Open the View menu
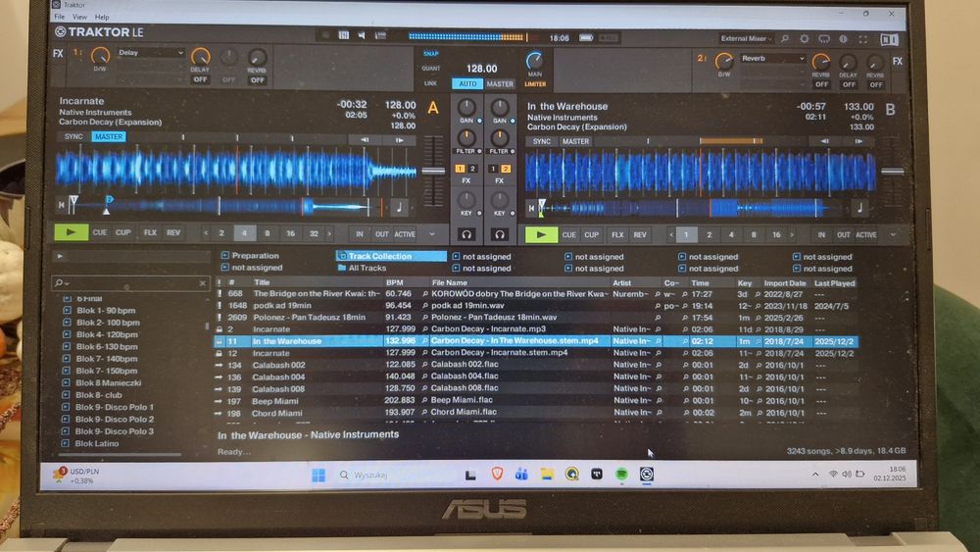The width and height of the screenshot is (980, 552). point(79,17)
